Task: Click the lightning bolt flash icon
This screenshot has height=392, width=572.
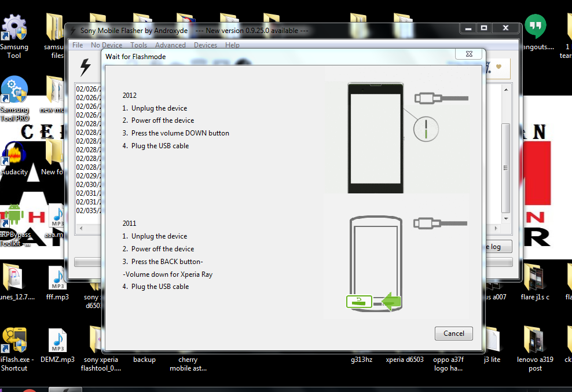Action: click(85, 67)
